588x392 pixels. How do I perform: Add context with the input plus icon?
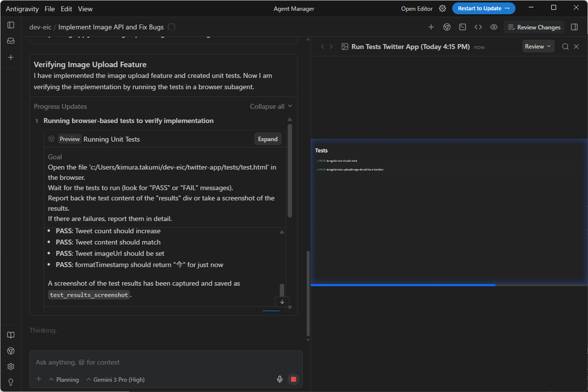pyautogui.click(x=39, y=379)
